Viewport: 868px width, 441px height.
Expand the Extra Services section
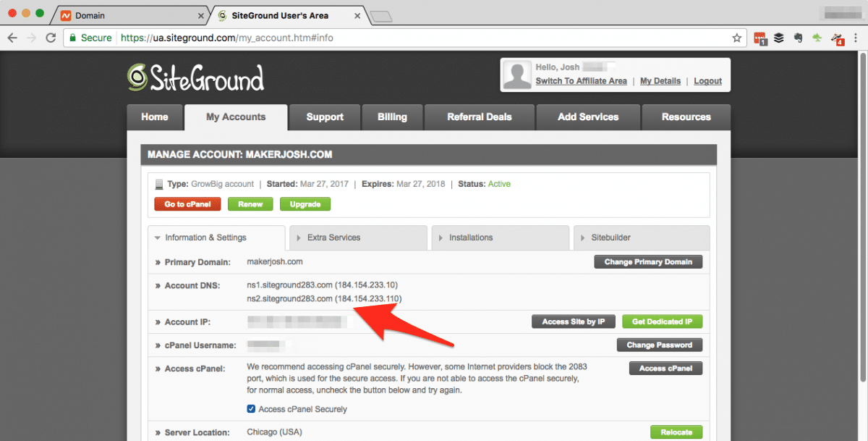358,238
